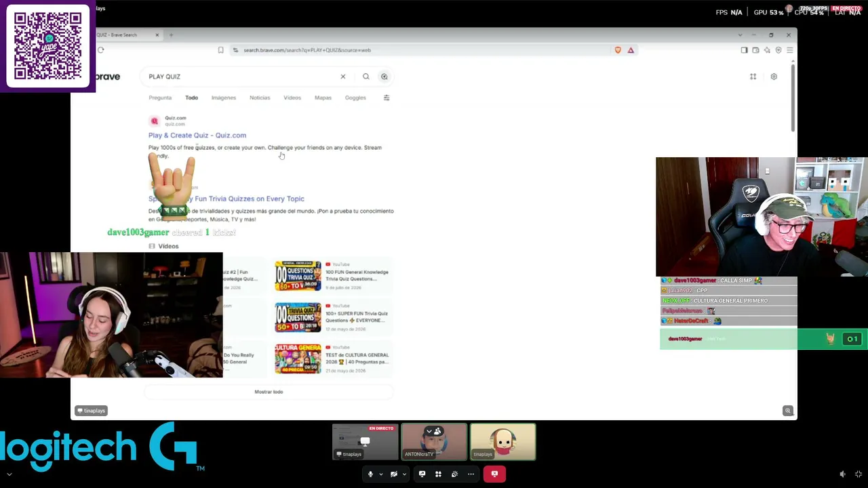Click the Cultura General video thumbnail
This screenshot has width=868, height=488.
[298, 359]
